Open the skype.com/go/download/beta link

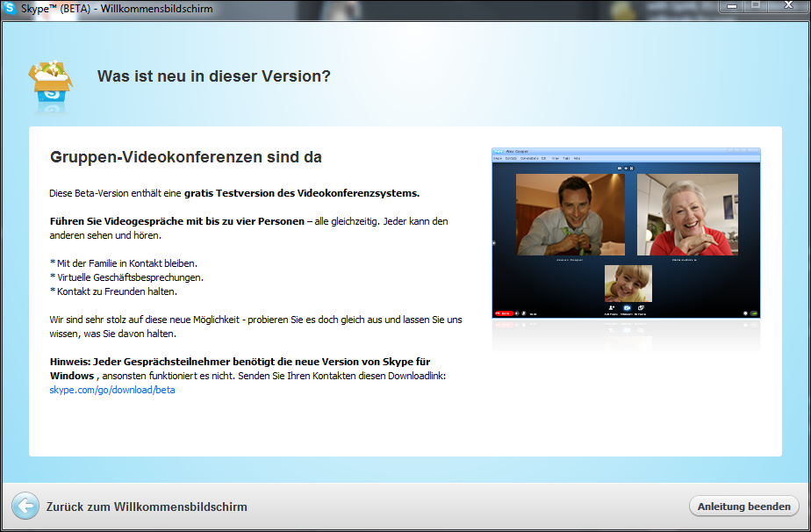pos(112,390)
